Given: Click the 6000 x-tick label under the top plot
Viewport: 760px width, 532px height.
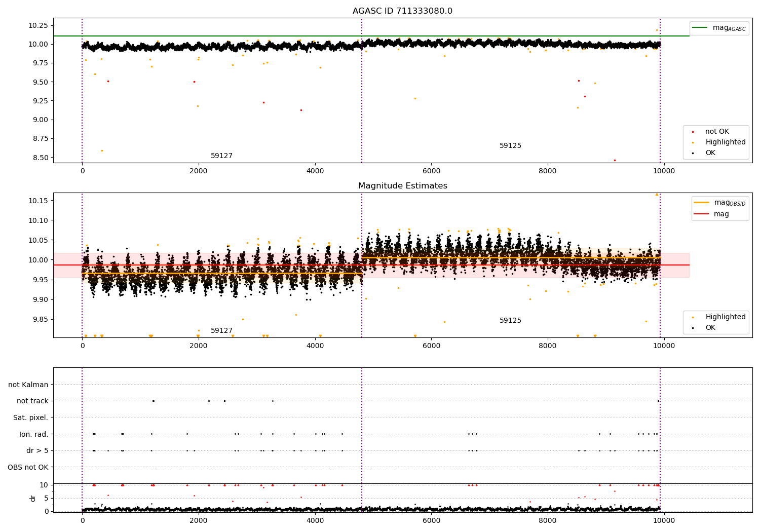Looking at the screenshot, I should point(431,171).
